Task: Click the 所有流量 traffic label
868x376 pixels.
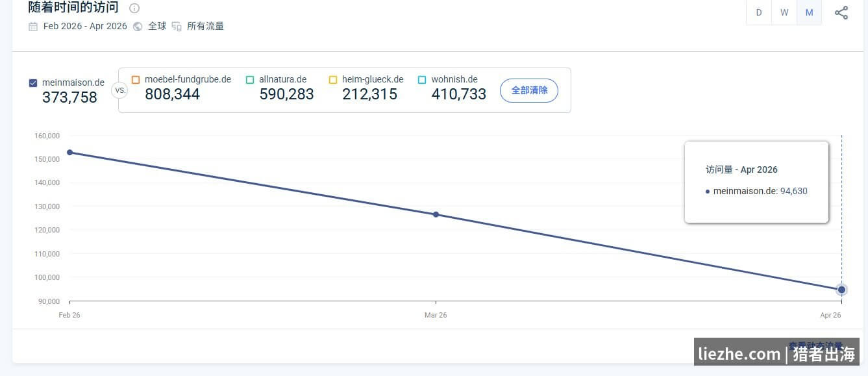Action: coord(205,27)
